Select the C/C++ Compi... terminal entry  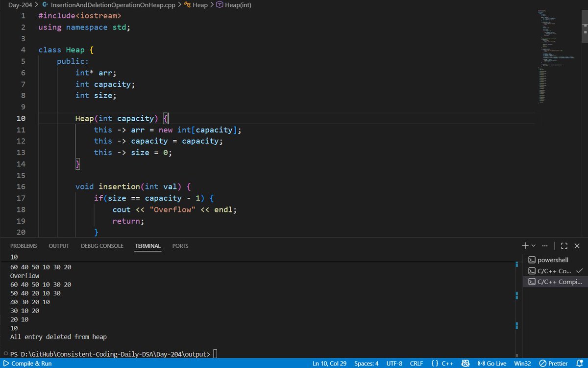[555, 282]
